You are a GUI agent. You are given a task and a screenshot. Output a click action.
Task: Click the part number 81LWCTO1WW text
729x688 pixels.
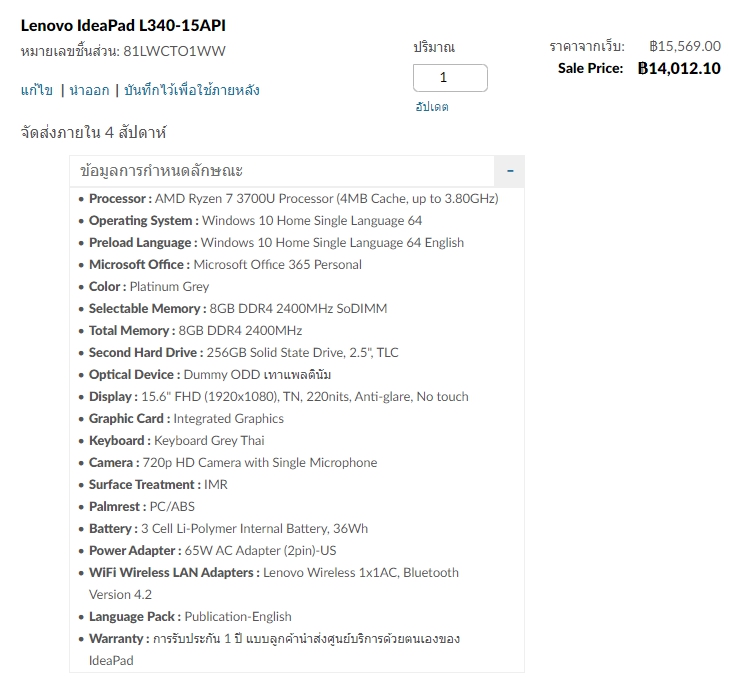pos(174,51)
